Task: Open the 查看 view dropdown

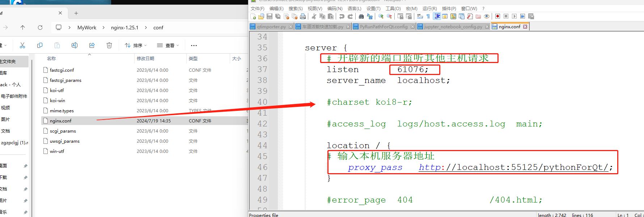Action: coord(168,45)
